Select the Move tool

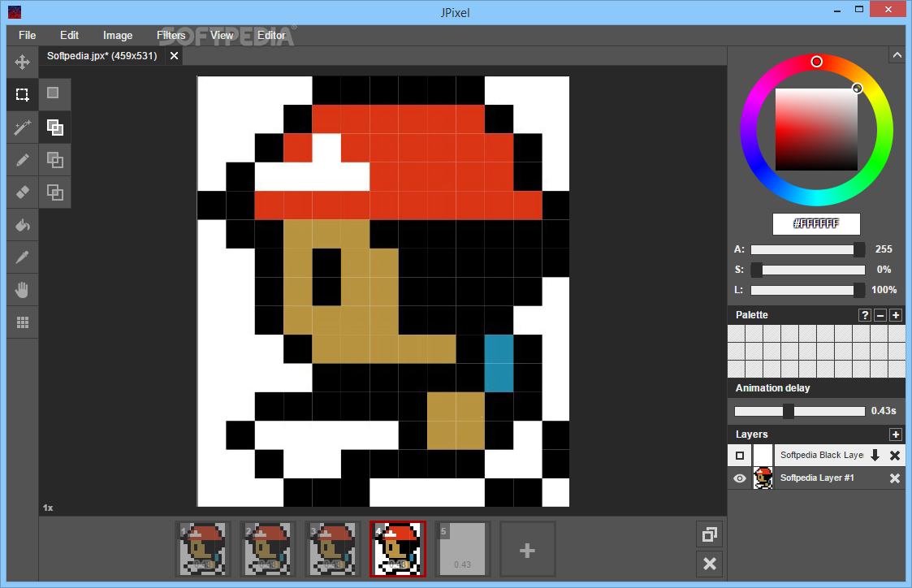point(22,62)
